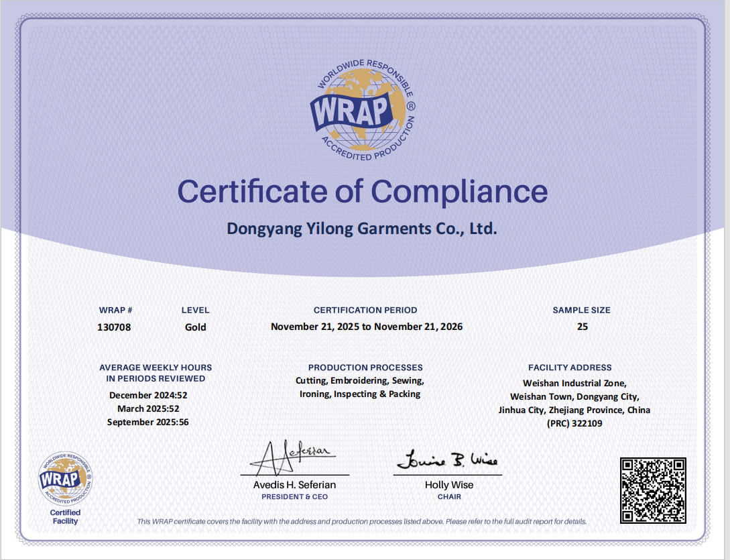Viewport: 730px width, 560px height.
Task: Click the Certified Facility caption
Action: point(65,517)
